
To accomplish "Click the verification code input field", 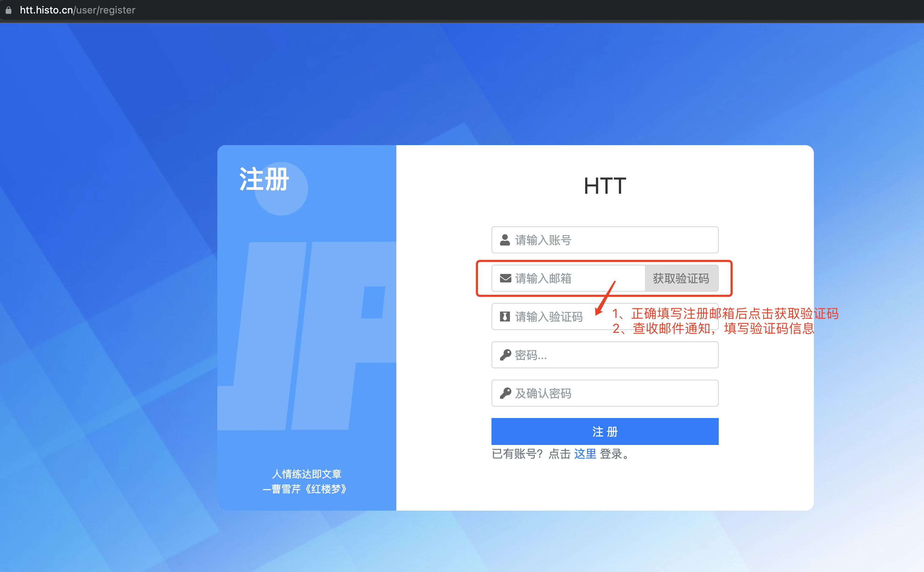I will (604, 316).
